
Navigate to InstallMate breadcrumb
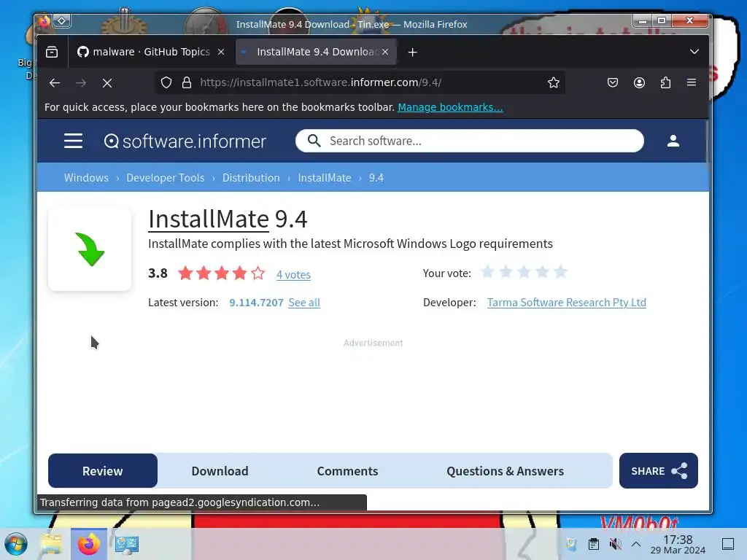(x=325, y=178)
